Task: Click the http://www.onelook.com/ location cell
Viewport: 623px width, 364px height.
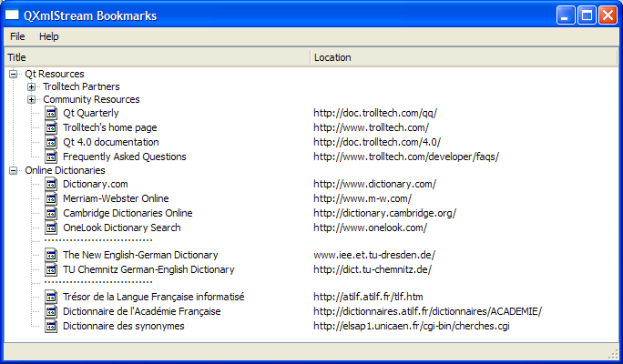Action: click(370, 227)
